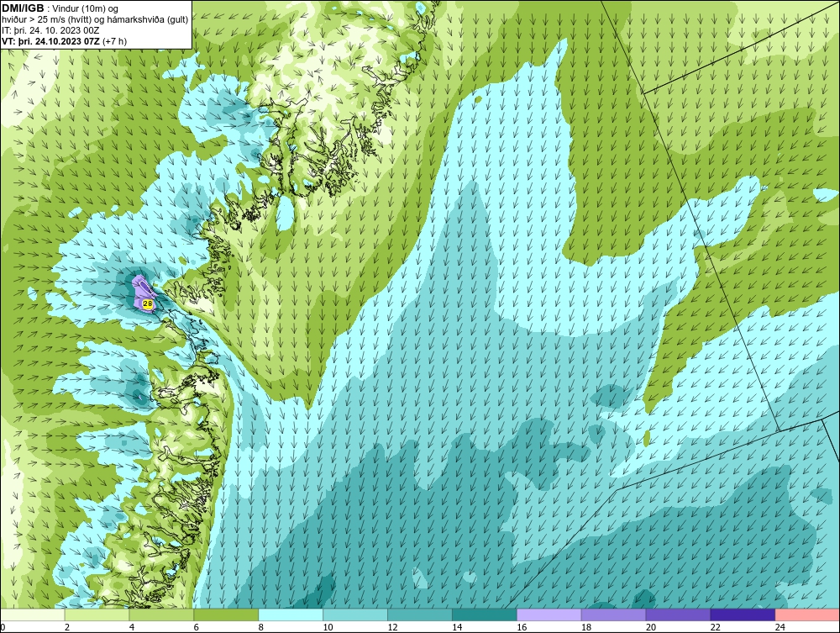Screen dimensions: 840x633
Task: Click the legend label 4
Action: (132, 627)
